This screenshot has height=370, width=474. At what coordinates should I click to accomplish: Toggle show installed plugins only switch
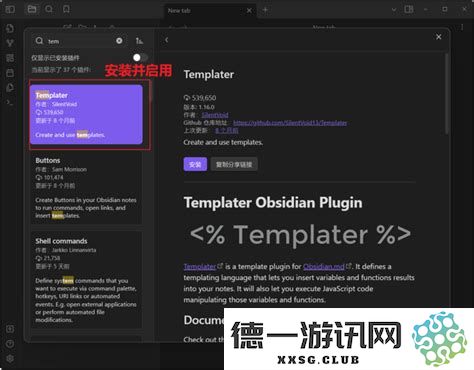click(x=140, y=58)
